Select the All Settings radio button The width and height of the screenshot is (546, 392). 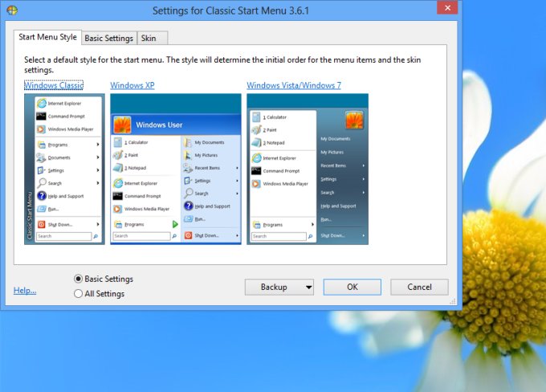tap(79, 294)
